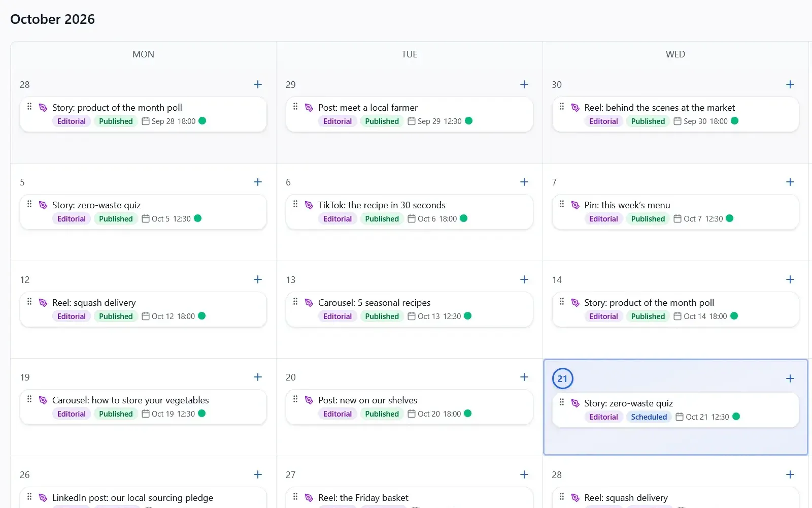Add a new item on highlighted October 21
Viewport: 812px width, 508px height.
pyautogui.click(x=790, y=378)
